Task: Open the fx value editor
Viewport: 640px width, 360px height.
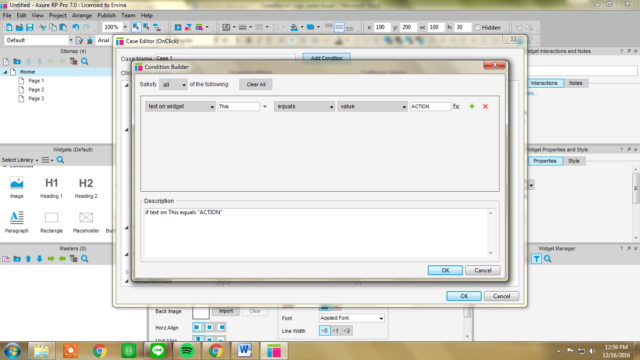Action: 456,106
